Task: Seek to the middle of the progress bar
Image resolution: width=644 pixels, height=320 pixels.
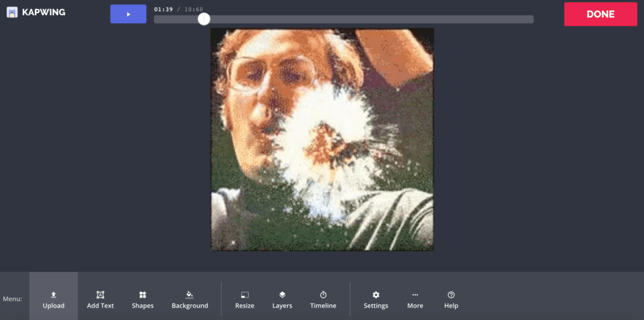Action: pyautogui.click(x=344, y=19)
